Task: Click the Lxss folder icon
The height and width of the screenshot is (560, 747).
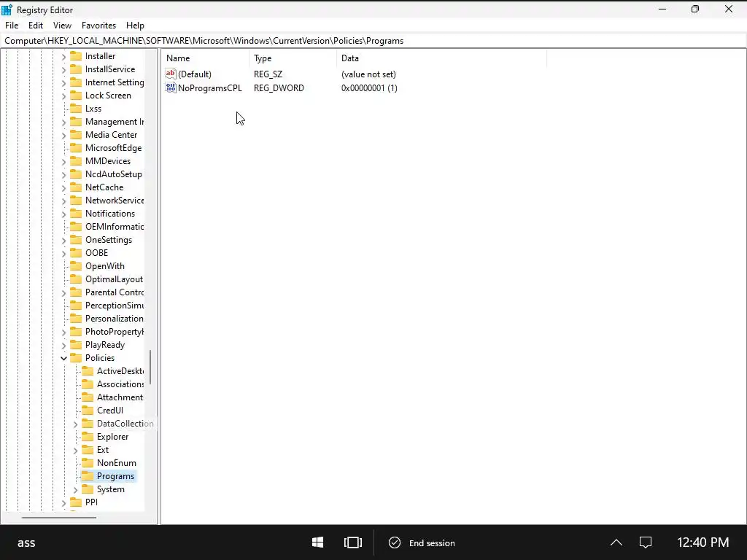Action: [76, 109]
